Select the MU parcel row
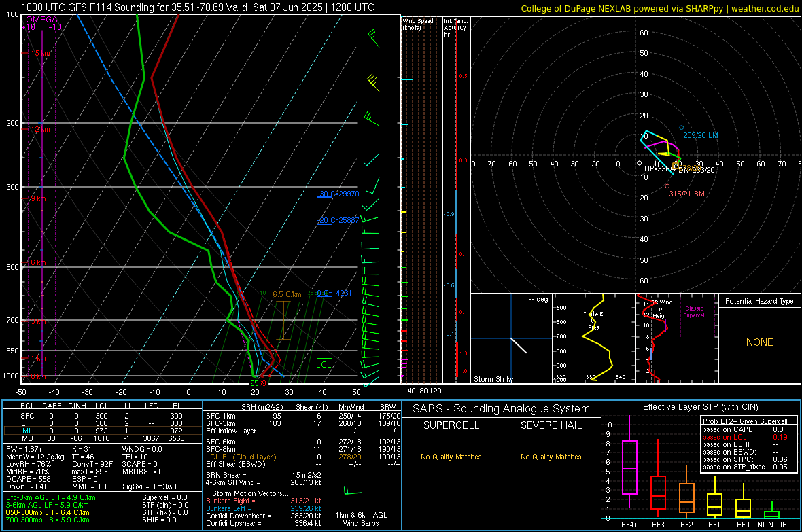Screen dimensions: 802x532 (x=101, y=438)
